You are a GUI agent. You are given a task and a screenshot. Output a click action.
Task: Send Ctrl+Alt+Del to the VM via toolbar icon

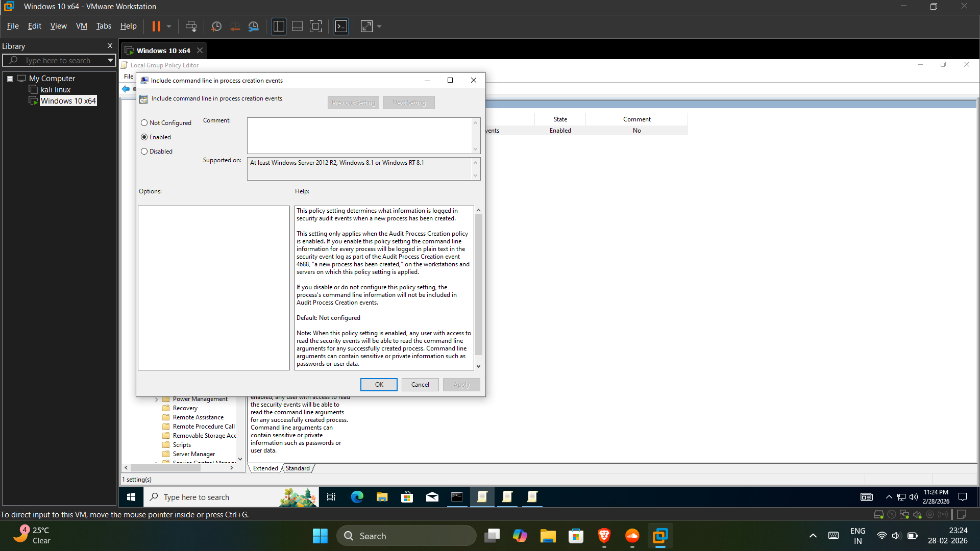point(191,26)
